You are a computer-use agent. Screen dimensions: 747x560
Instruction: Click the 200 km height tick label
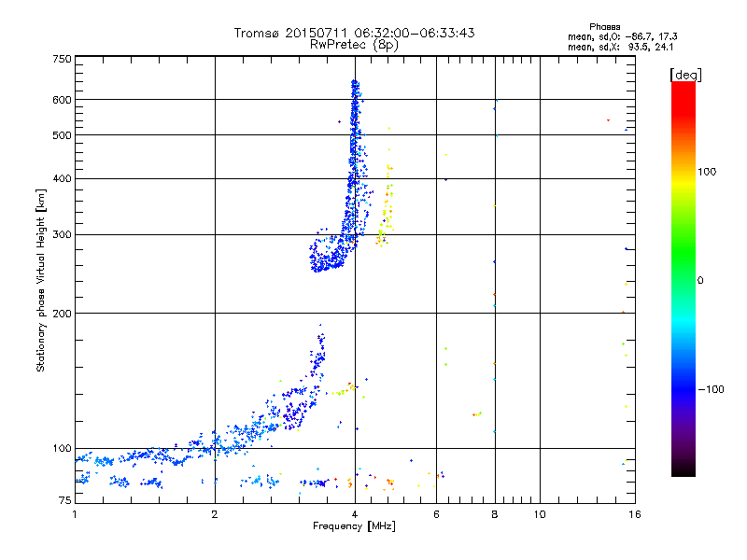point(63,313)
